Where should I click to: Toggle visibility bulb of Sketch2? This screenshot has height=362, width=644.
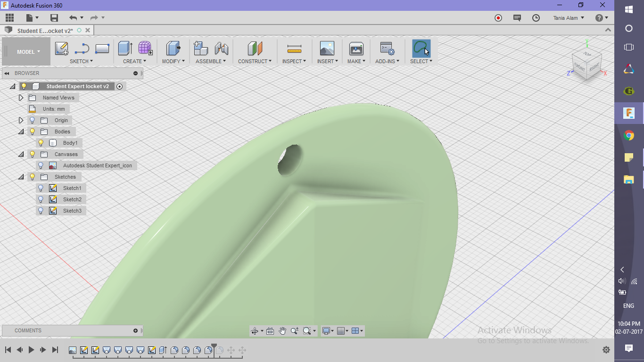click(x=41, y=199)
